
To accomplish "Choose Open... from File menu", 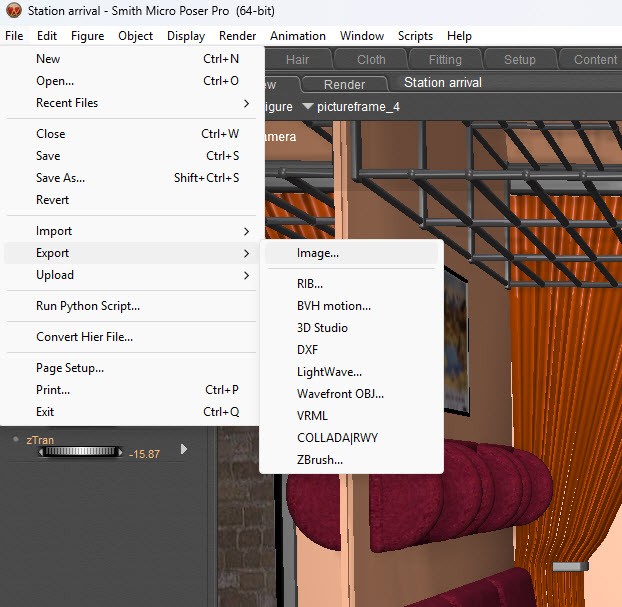I will [130, 81].
